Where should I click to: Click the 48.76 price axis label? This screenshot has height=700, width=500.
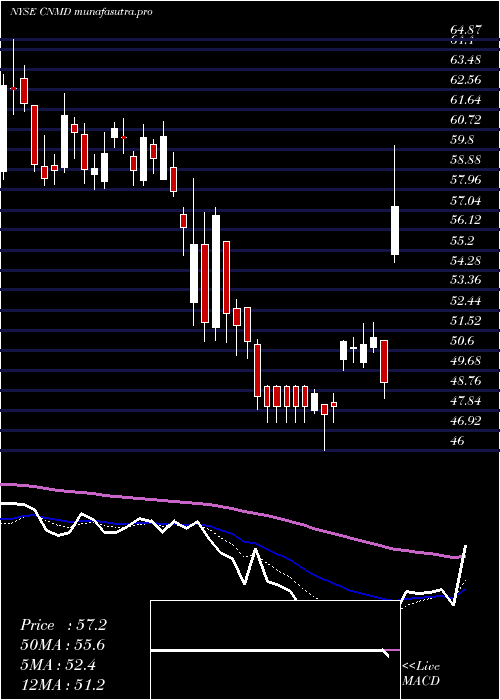(467, 381)
